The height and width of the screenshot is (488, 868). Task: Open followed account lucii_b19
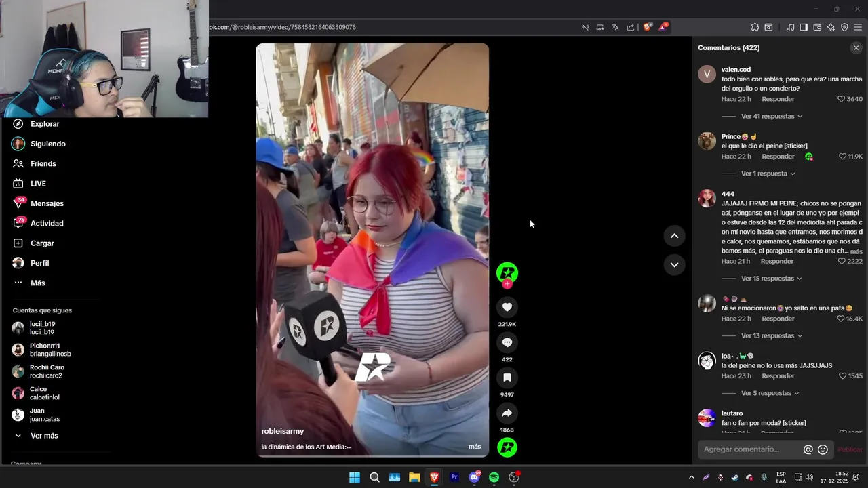pos(42,328)
